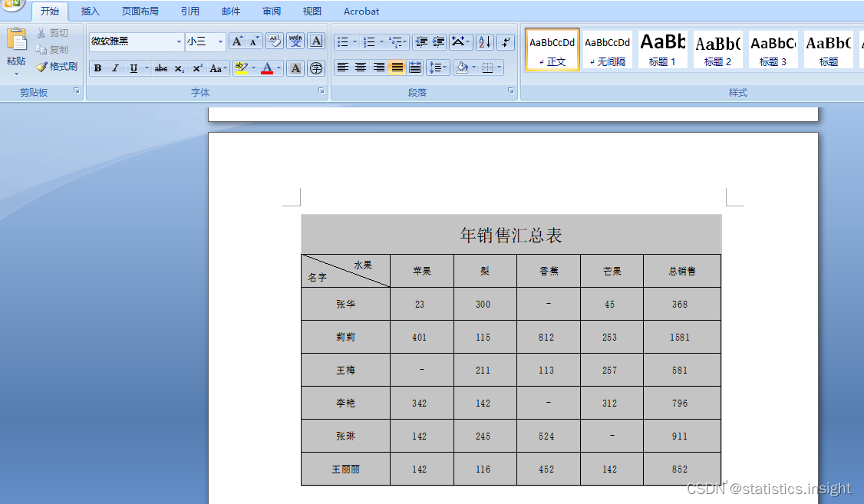
Task: Toggle justified alignment
Action: [x=397, y=68]
